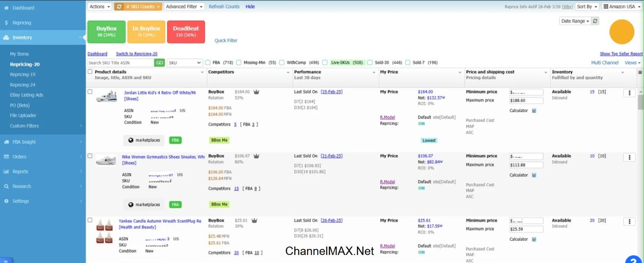Toggle the WithComp (496) checkbox
The width and height of the screenshot is (644, 263).
tap(282, 63)
